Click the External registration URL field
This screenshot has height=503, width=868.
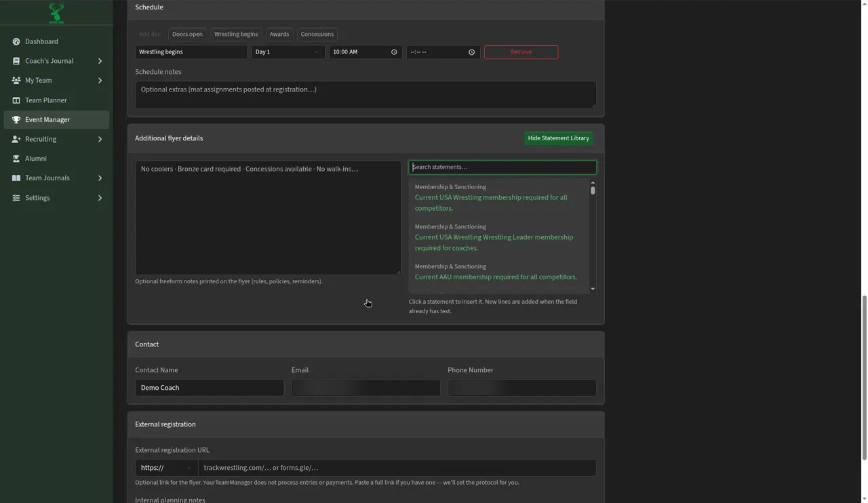[x=397, y=468]
